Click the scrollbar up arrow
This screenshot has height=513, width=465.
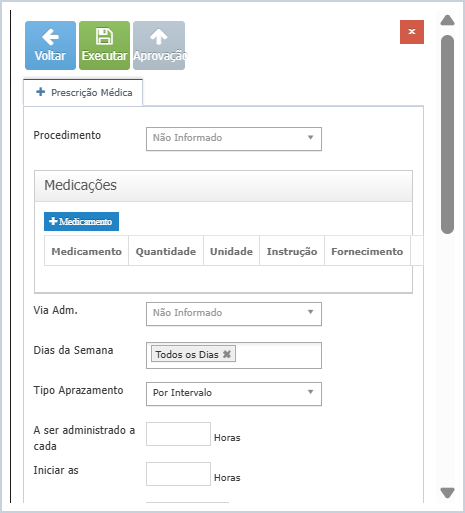447,20
